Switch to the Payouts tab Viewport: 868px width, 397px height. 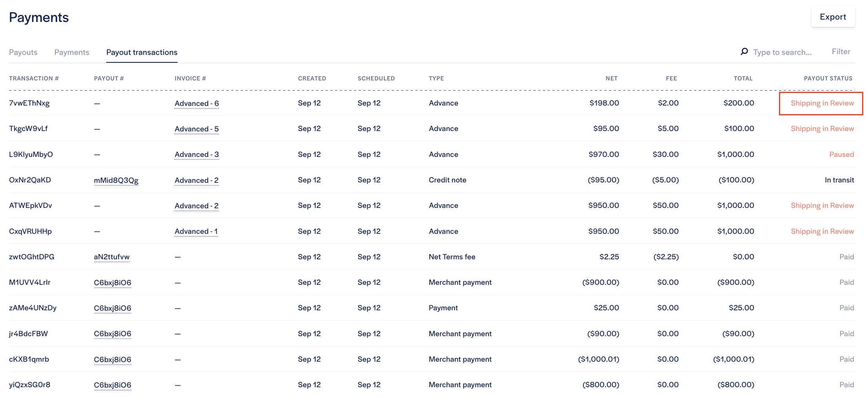[x=23, y=53]
